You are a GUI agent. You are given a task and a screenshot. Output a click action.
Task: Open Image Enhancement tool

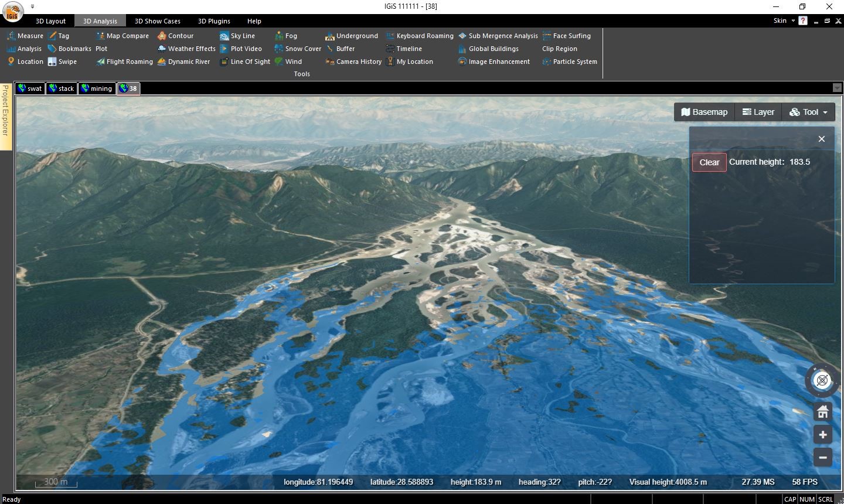click(494, 62)
